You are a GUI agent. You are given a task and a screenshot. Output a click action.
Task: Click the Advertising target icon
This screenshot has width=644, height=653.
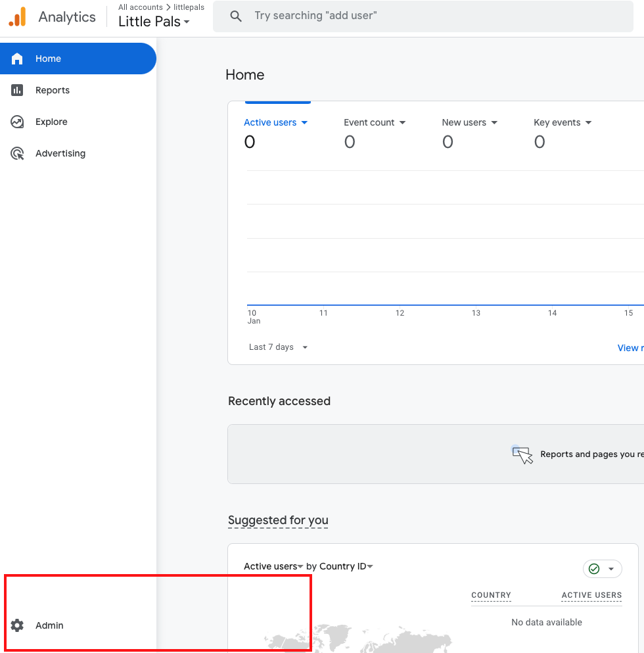coord(17,153)
